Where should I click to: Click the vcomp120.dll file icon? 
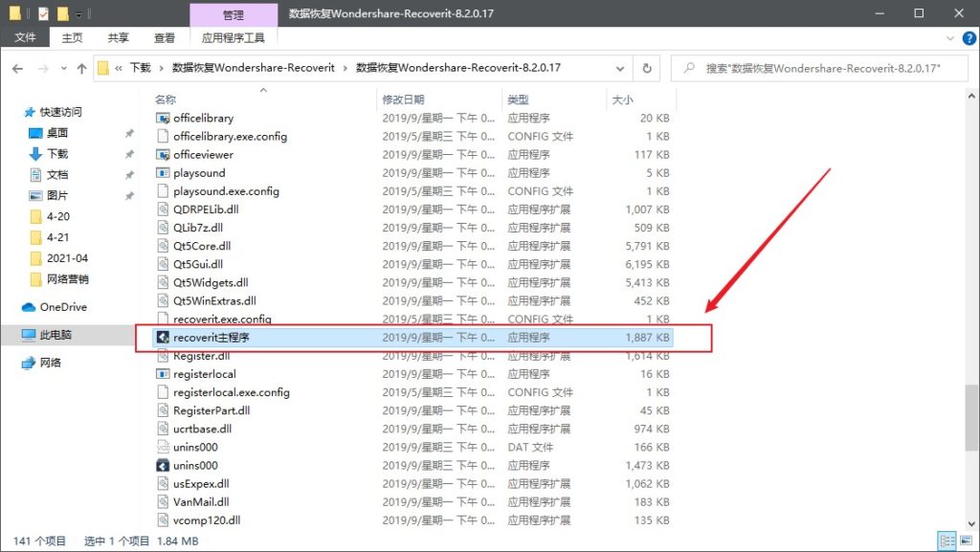[x=163, y=520]
